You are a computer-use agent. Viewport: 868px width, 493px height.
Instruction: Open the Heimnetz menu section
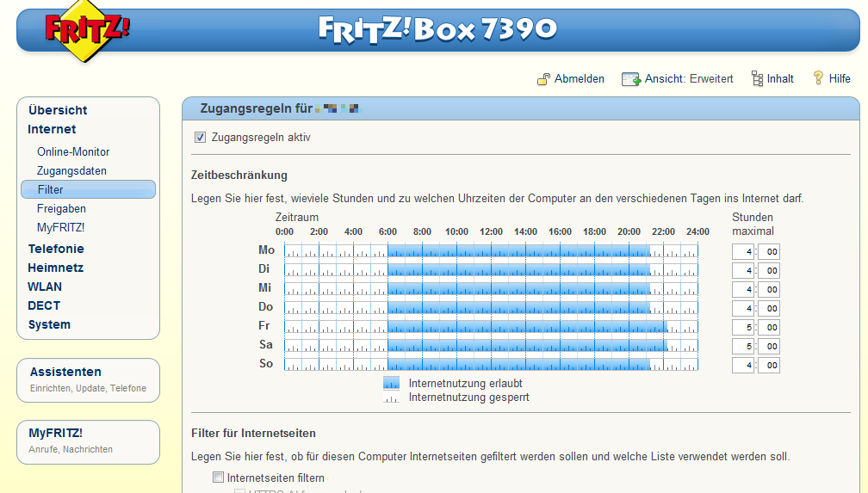pyautogui.click(x=55, y=268)
